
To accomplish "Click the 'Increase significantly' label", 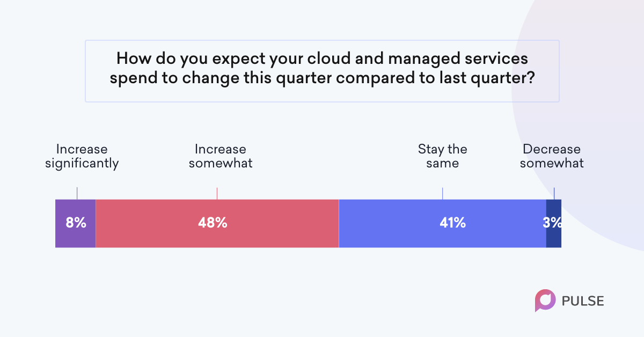I will click(82, 156).
